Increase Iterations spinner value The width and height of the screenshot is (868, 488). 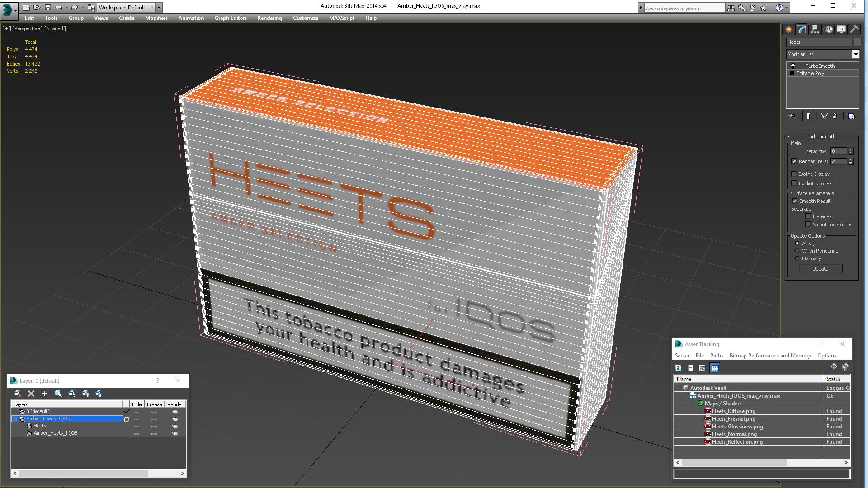tap(851, 150)
